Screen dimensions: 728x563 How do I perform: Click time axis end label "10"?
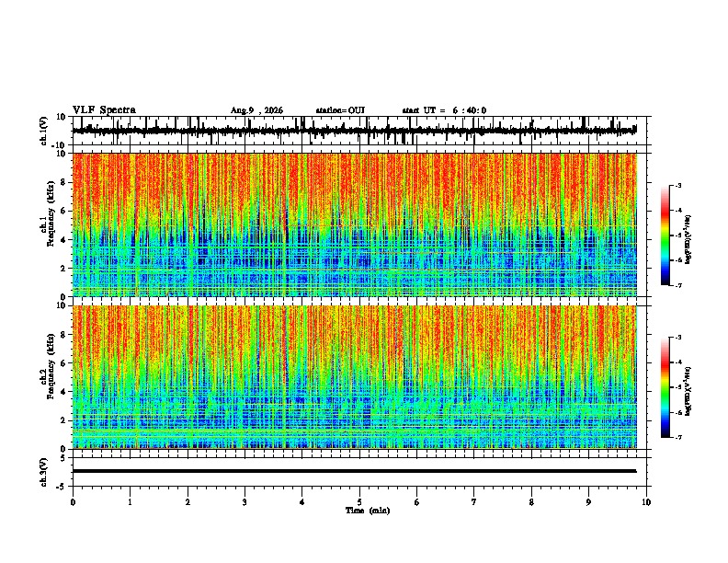coord(646,502)
